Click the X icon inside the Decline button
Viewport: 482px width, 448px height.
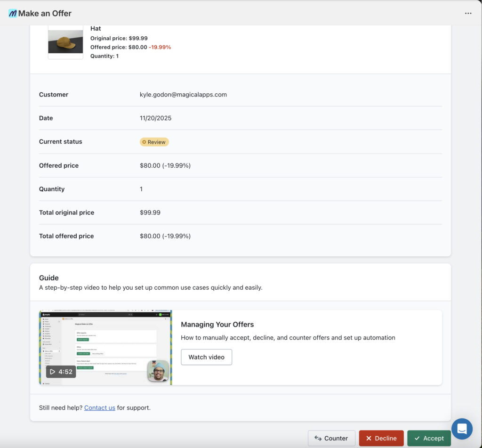point(370,438)
